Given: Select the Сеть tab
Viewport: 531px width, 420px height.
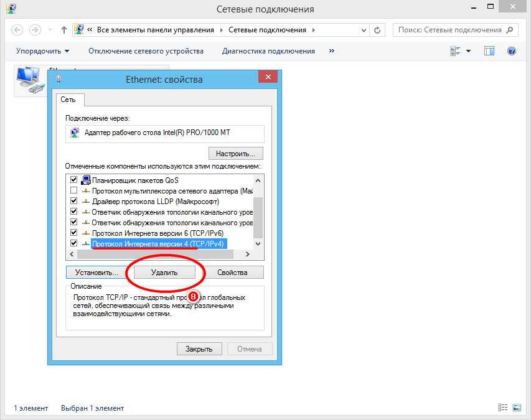Looking at the screenshot, I should (70, 100).
